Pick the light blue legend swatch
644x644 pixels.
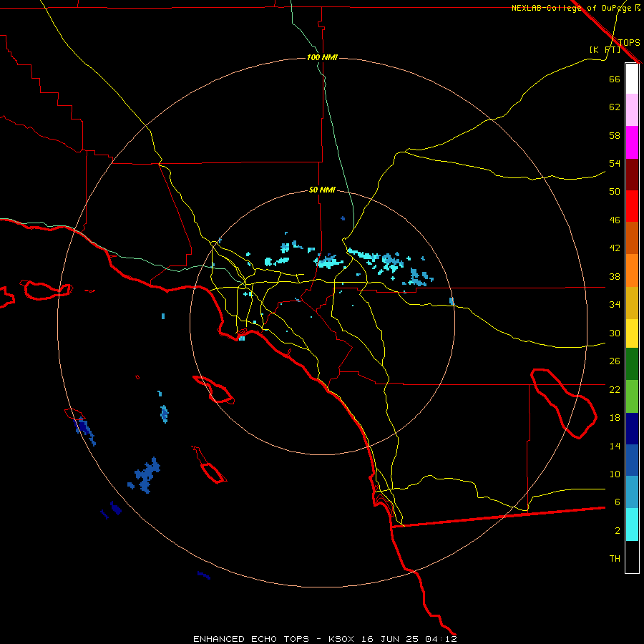click(x=632, y=492)
